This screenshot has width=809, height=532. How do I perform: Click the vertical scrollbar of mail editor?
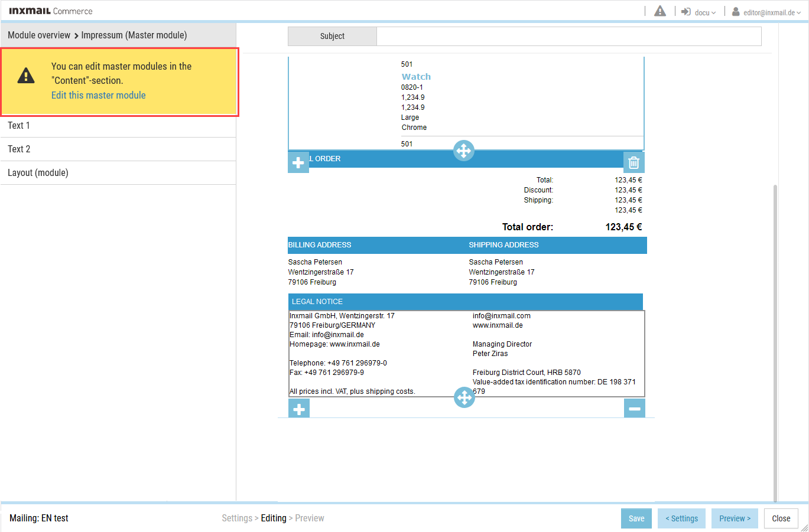[x=775, y=342]
